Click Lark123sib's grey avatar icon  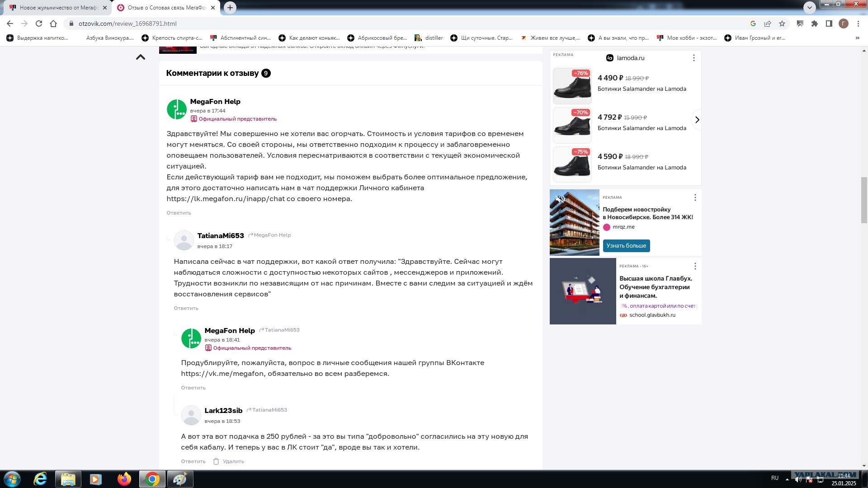(191, 415)
